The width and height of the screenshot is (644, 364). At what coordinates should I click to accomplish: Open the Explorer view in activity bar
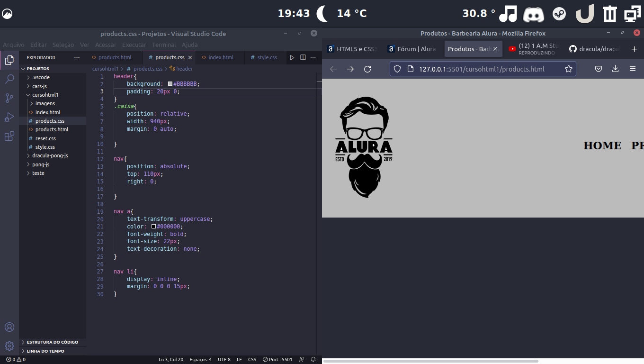point(9,60)
